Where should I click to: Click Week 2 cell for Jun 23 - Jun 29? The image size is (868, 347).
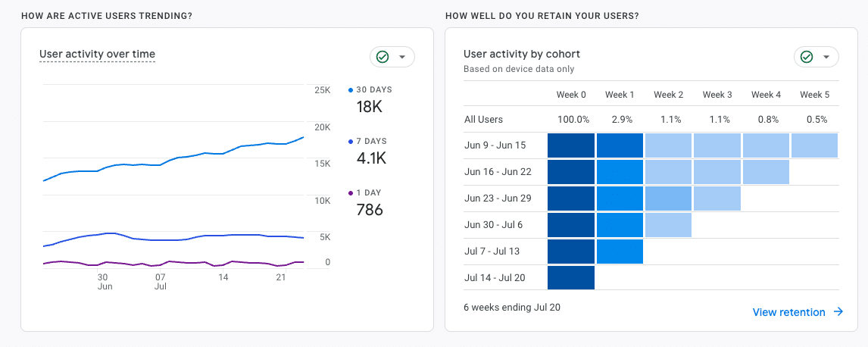[x=668, y=199]
